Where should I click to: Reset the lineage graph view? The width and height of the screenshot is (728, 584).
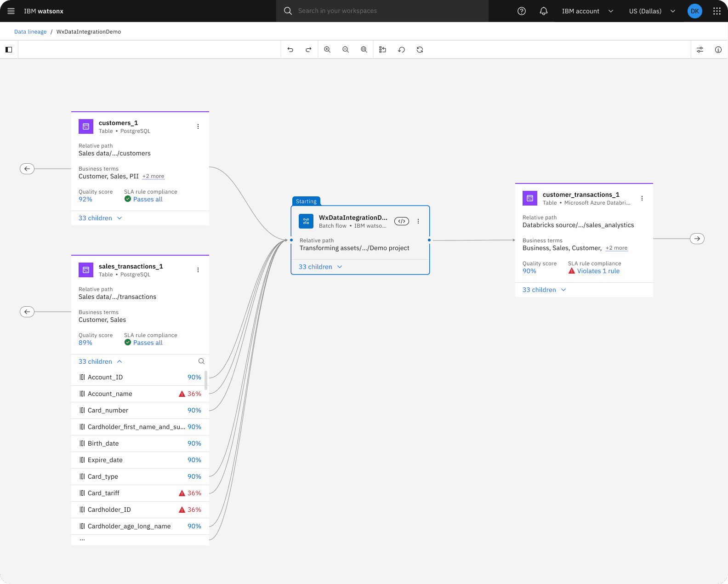coord(401,50)
